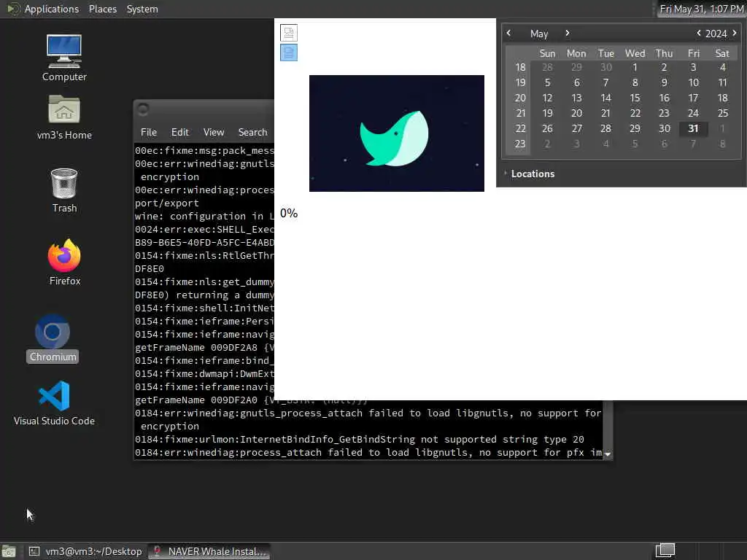Click the top document icon in installer
747x560 pixels.
tap(289, 33)
